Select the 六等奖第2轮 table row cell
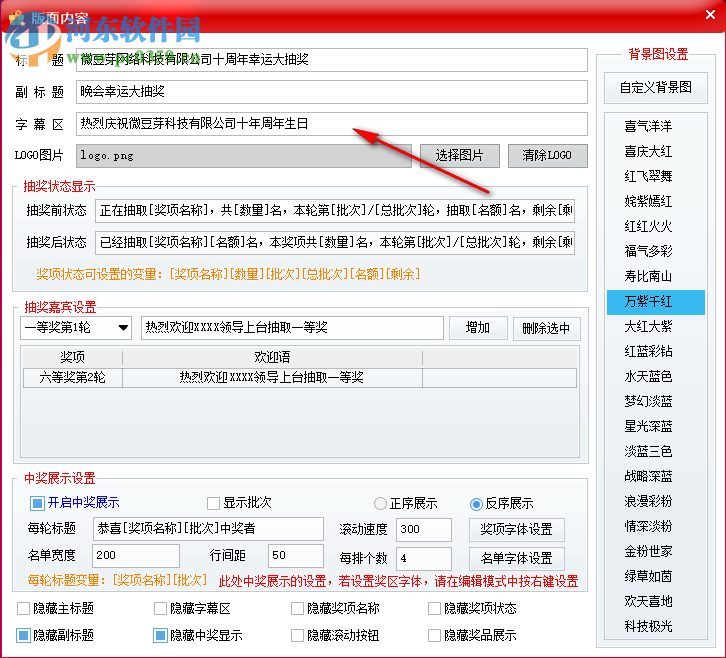726x658 pixels. 73,378
